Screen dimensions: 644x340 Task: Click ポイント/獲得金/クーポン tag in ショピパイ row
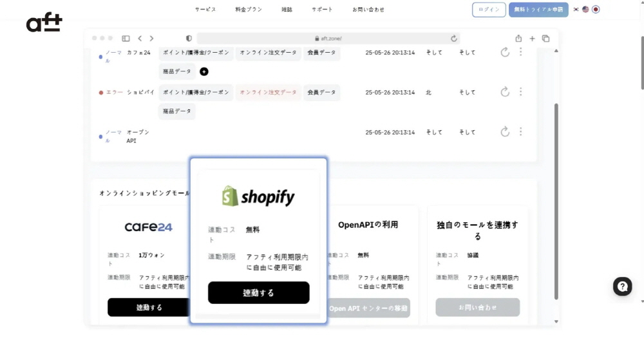pos(196,92)
